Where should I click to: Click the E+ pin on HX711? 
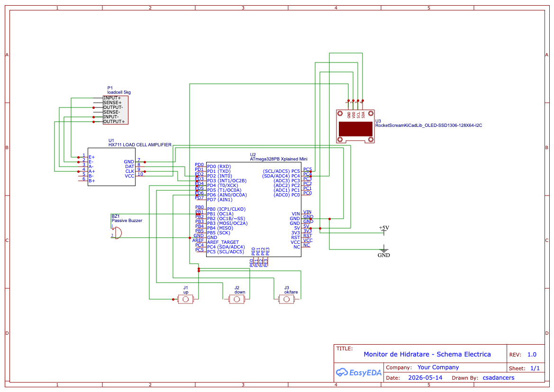pos(91,157)
